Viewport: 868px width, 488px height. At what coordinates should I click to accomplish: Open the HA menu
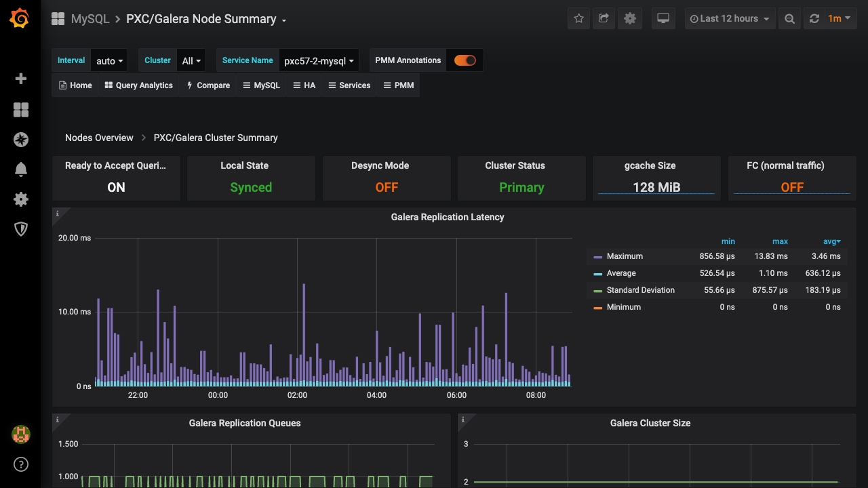[x=304, y=85]
